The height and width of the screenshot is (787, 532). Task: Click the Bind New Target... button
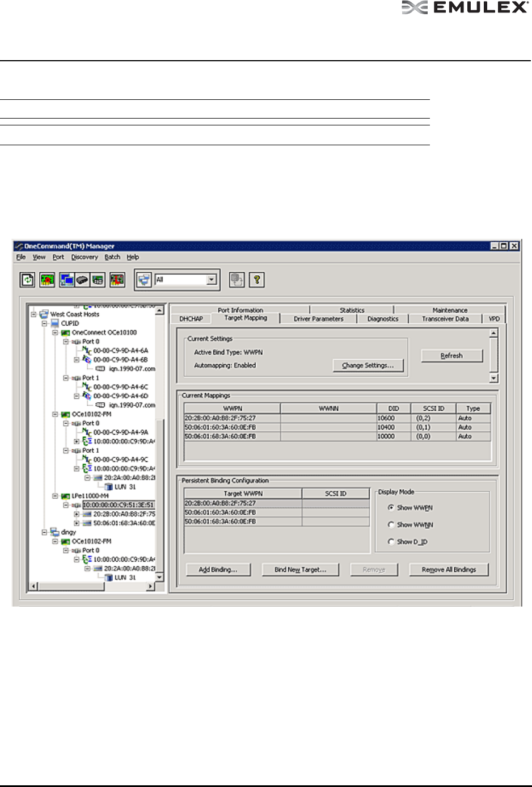(x=301, y=570)
